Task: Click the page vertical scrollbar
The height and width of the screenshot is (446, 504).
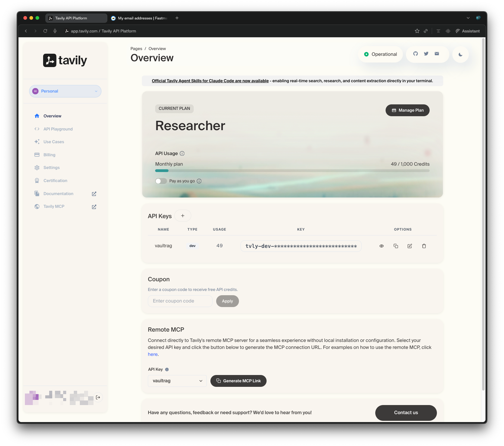Action: [x=483, y=215]
